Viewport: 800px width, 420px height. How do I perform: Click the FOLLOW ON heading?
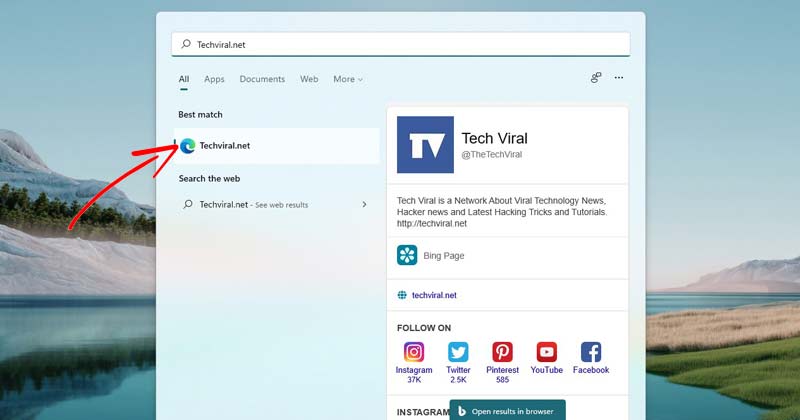424,328
